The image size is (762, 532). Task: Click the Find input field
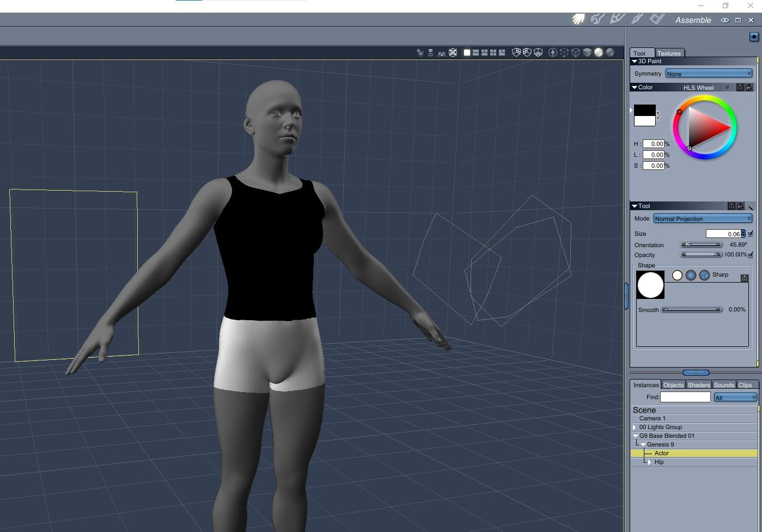[685, 397]
